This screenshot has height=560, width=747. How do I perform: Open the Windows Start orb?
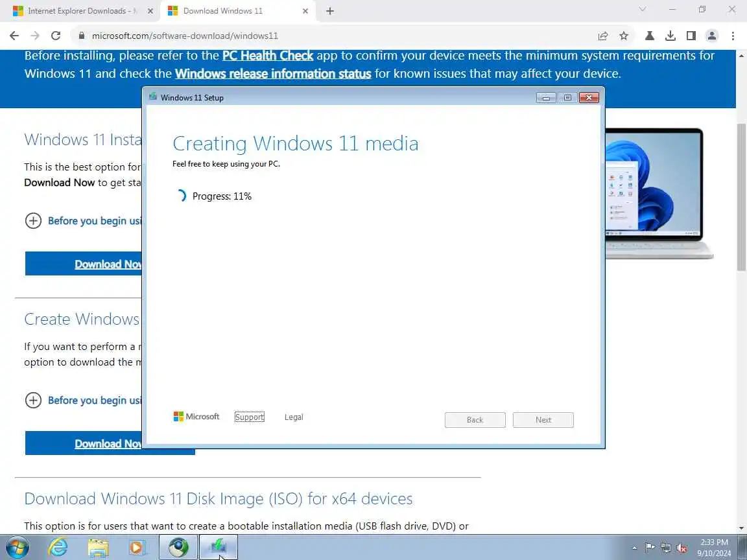tap(18, 548)
